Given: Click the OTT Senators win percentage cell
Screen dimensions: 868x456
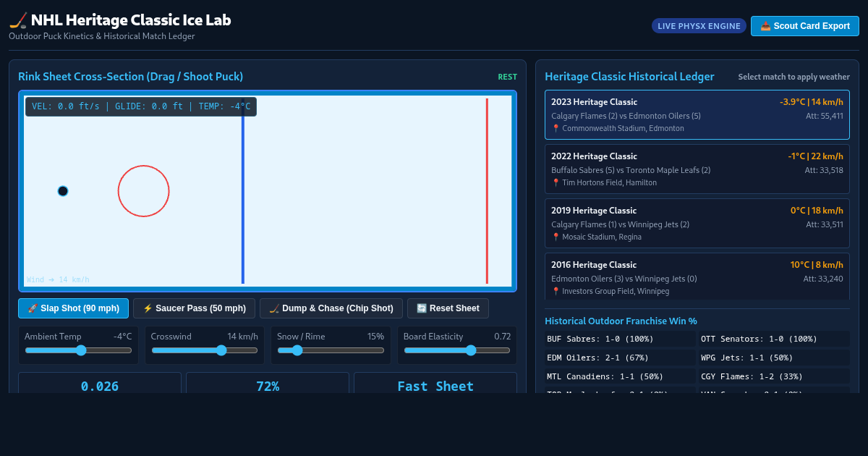Looking at the screenshot, I should pyautogui.click(x=774, y=339).
